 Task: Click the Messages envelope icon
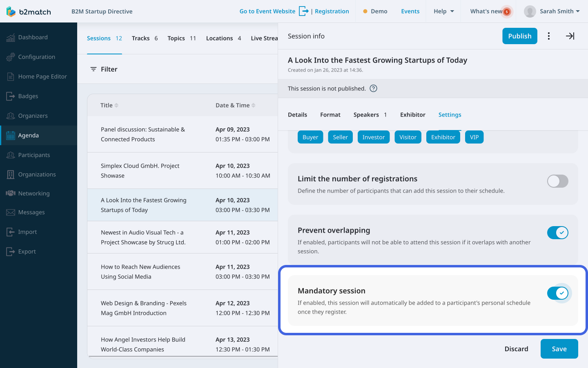point(11,213)
